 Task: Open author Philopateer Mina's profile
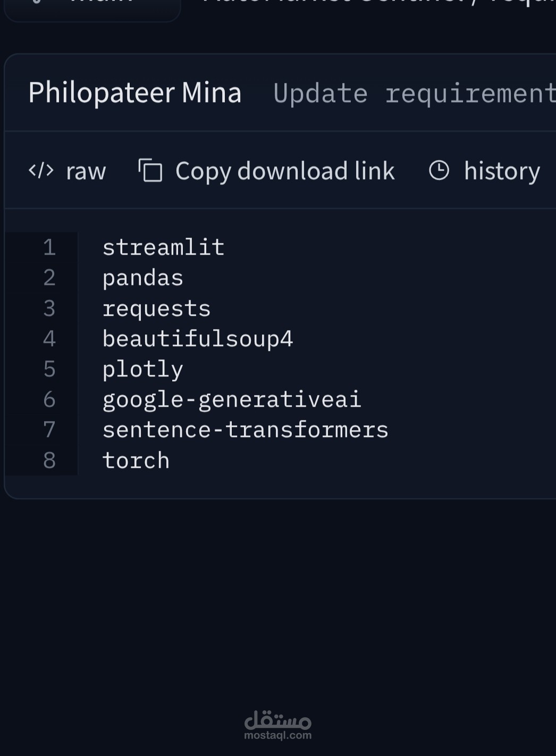(x=135, y=93)
